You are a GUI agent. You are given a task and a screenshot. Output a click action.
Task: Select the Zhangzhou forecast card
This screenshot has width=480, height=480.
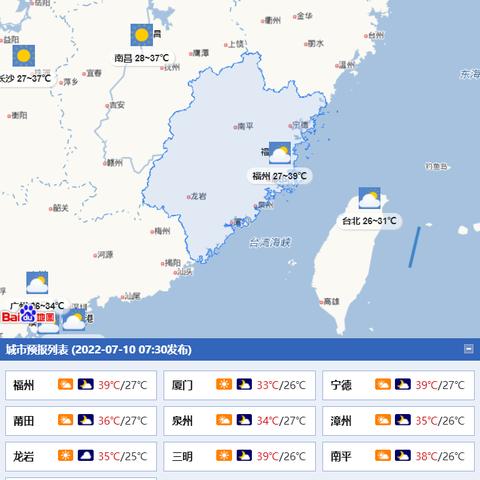tap(398, 421)
